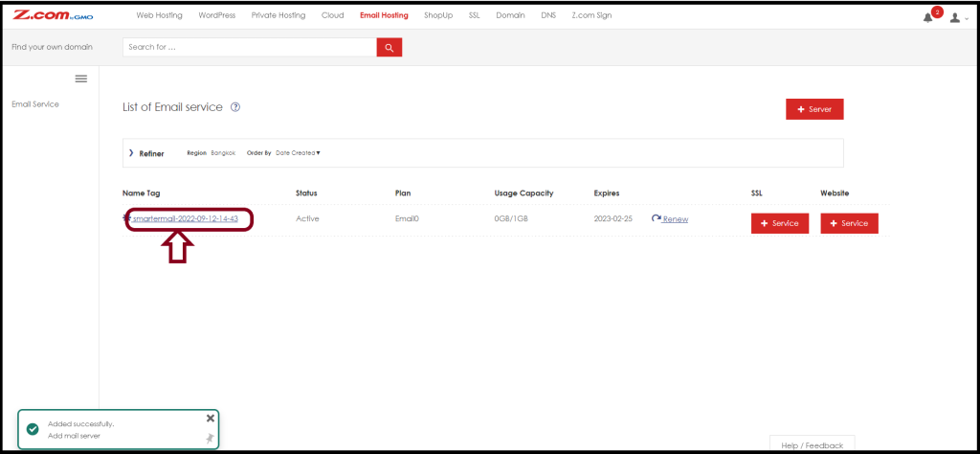Image resolution: width=980 pixels, height=454 pixels.
Task: Open the user account profile icon
Action: [x=954, y=17]
